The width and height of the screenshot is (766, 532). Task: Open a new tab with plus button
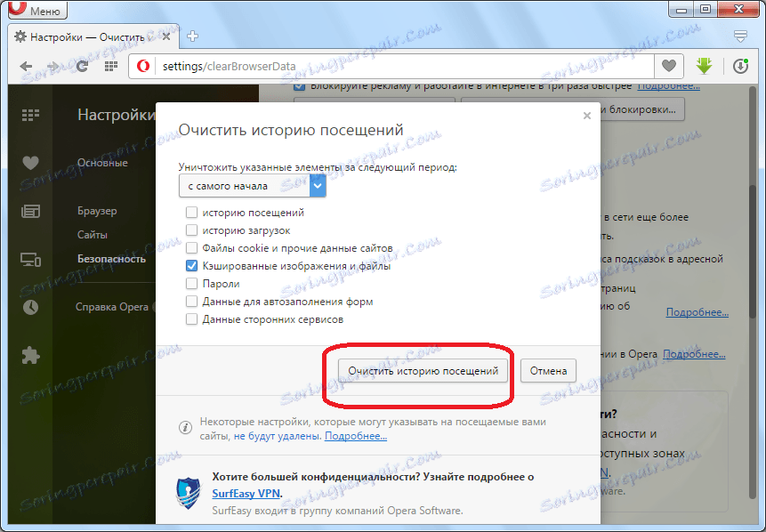coord(192,36)
